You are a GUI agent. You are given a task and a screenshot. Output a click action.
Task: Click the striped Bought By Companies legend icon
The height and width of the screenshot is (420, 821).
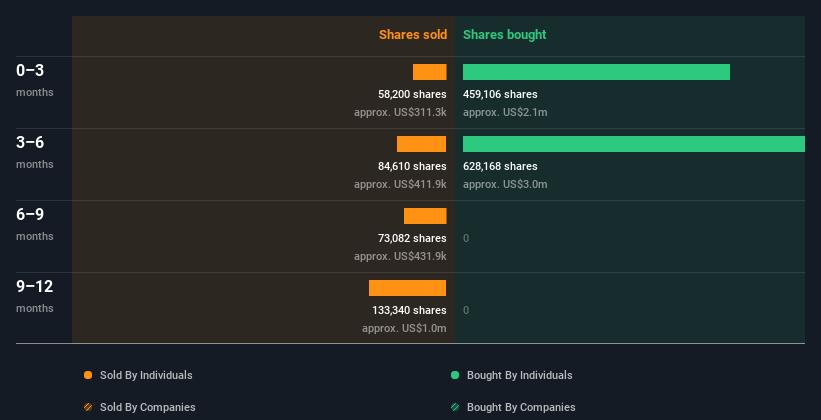[x=455, y=407]
